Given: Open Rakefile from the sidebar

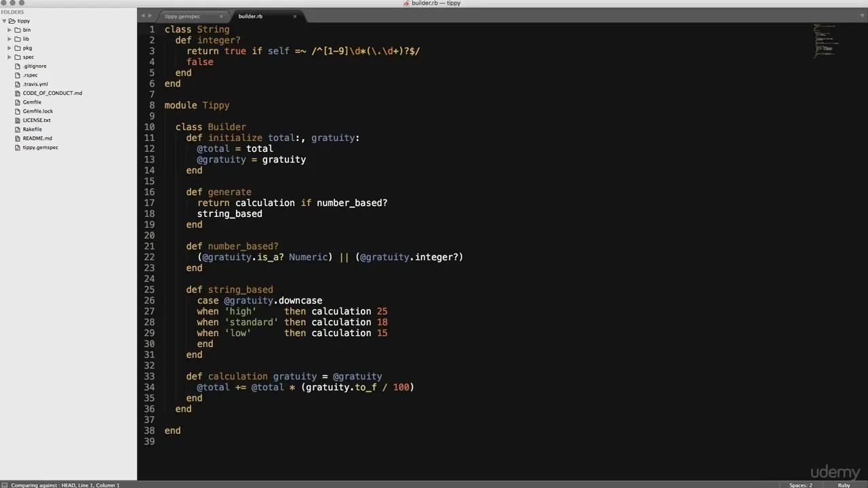Looking at the screenshot, I should 33,129.
